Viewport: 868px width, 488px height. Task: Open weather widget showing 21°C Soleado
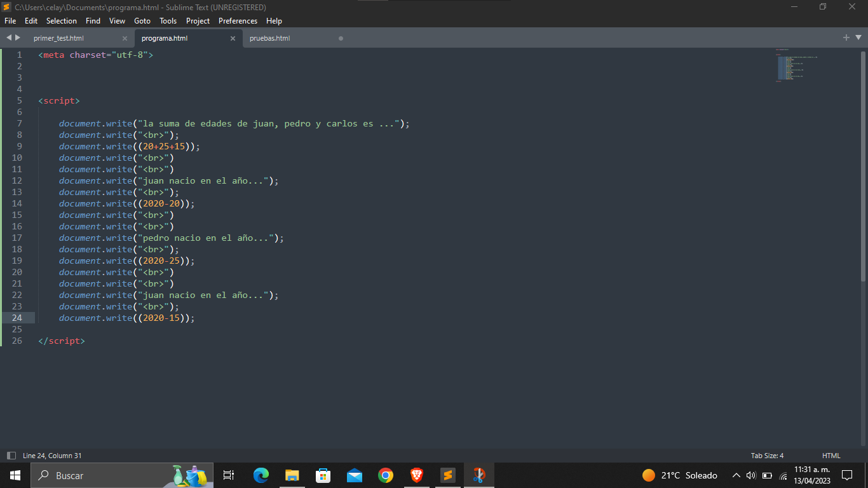click(x=680, y=475)
